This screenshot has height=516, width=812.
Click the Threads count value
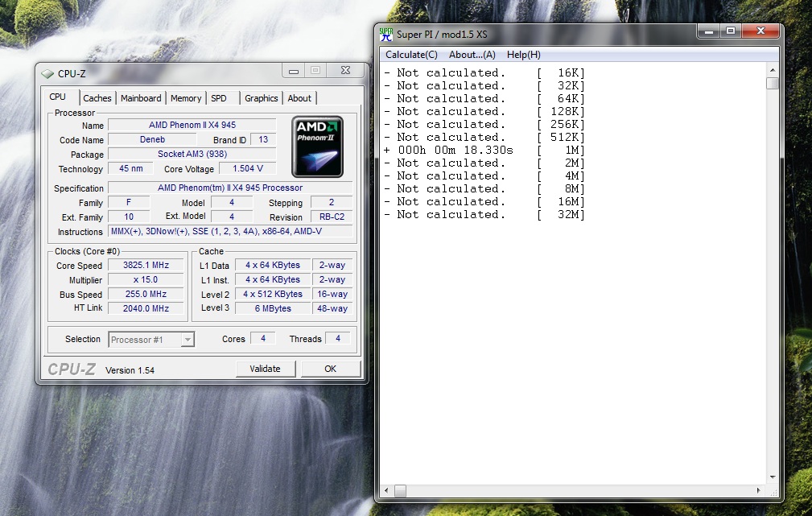coord(338,338)
